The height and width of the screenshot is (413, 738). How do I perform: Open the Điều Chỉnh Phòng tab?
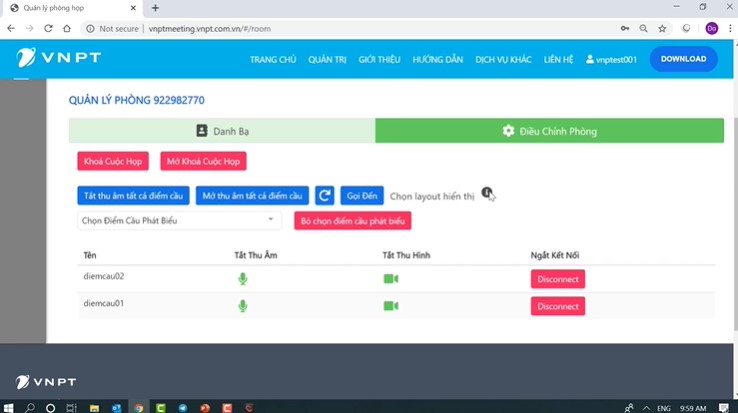[549, 131]
